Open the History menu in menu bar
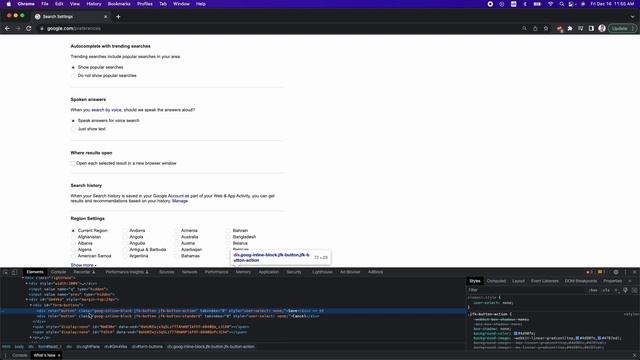This screenshot has height=360, width=640. [93, 4]
